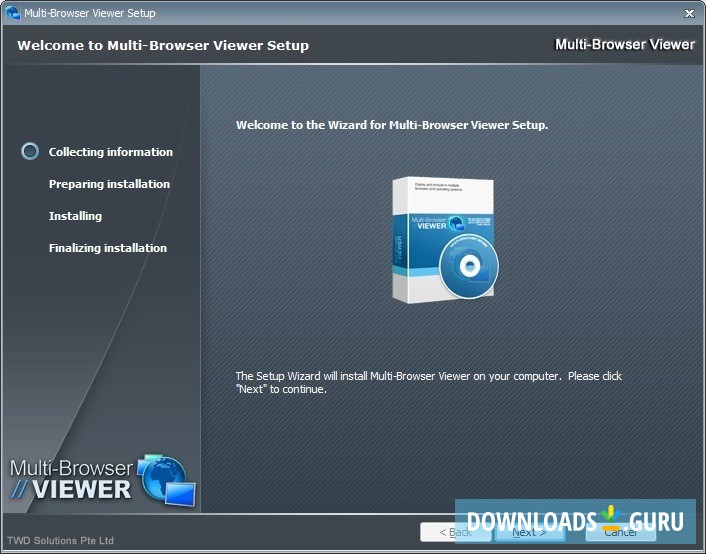Click the Multi-Browser Viewer title bar icon
This screenshot has width=706, height=554.
coord(13,13)
